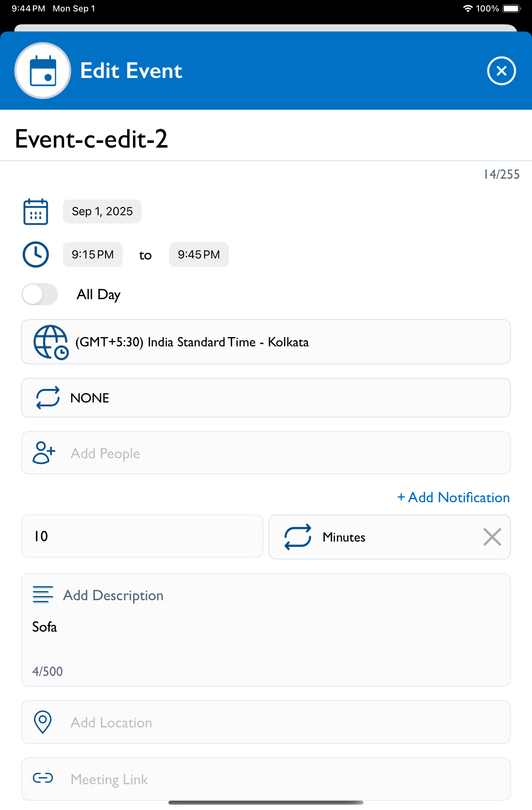This screenshot has height=810, width=532.
Task: Open the India Standard Time timezone selector
Action: click(x=266, y=342)
